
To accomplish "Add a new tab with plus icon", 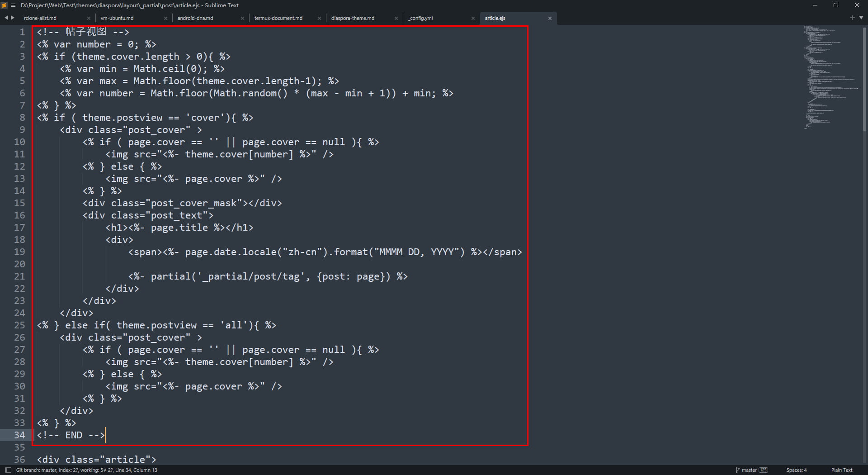I will (x=852, y=18).
